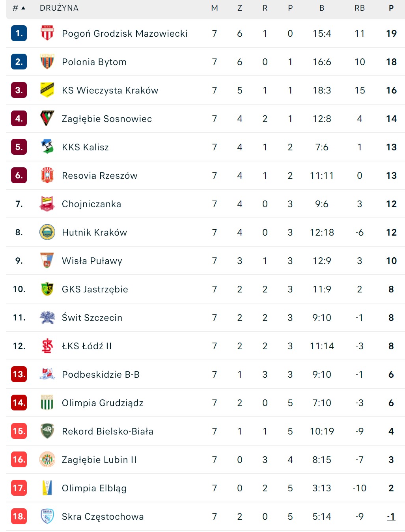Screen dimensions: 405x532
Task: Click Olimpia Grudziądz green striped crest
Action: coord(47,403)
